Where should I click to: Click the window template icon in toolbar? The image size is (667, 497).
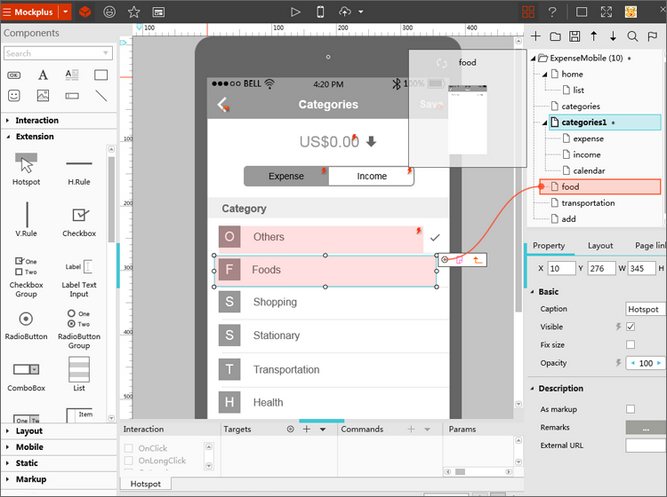(x=159, y=12)
